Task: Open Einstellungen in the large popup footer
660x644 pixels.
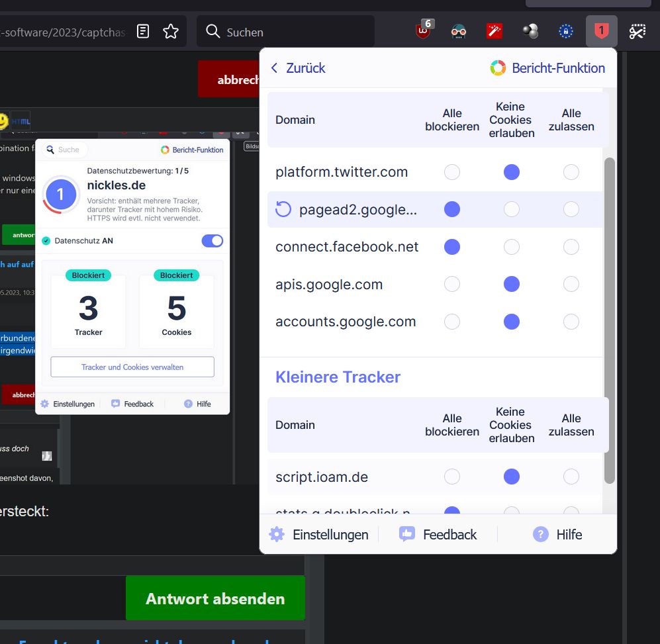Action: coord(318,535)
